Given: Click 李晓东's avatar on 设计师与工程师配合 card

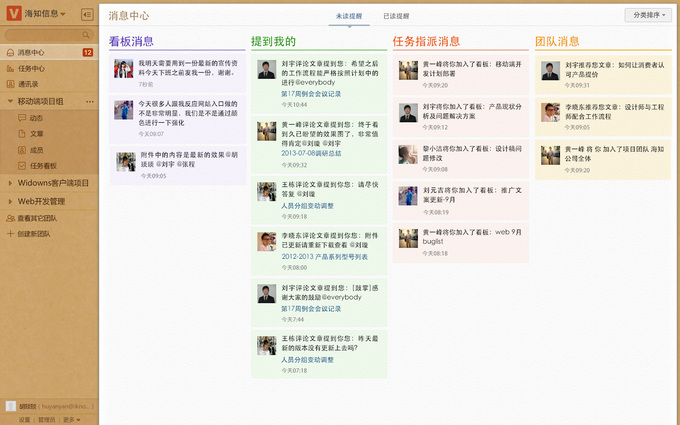Looking at the screenshot, I should (550, 112).
